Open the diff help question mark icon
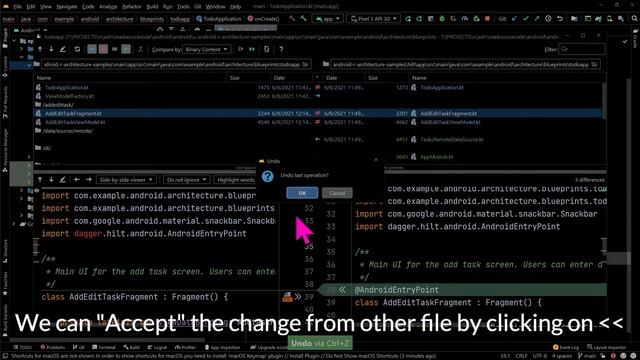 281,49
